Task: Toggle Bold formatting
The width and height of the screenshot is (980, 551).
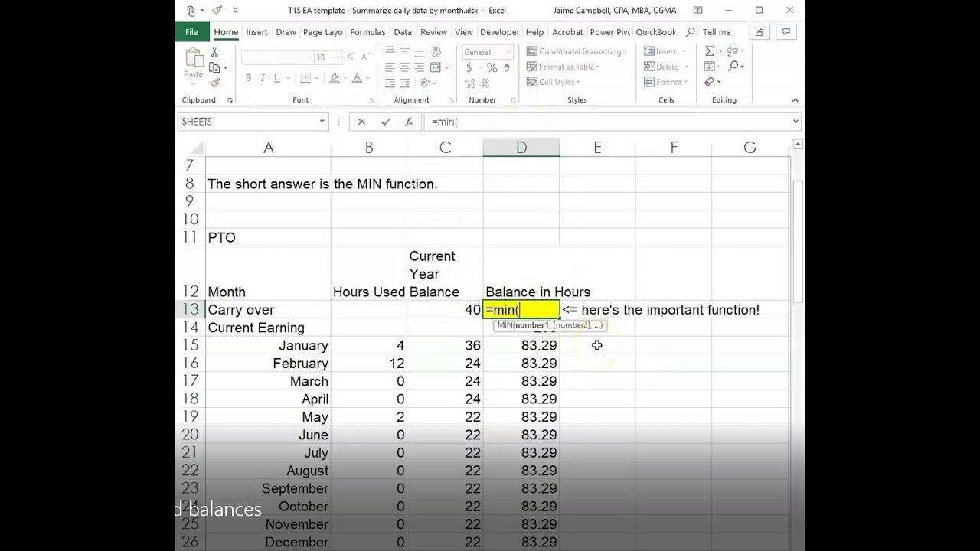Action: (248, 78)
